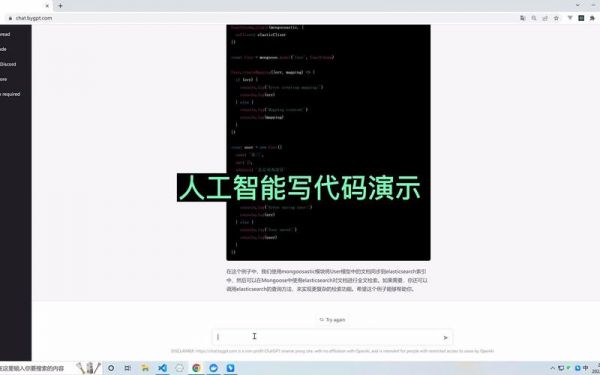Click the Discord link in sidebar
Viewport: 600px width, 375px height.
[x=8, y=64]
